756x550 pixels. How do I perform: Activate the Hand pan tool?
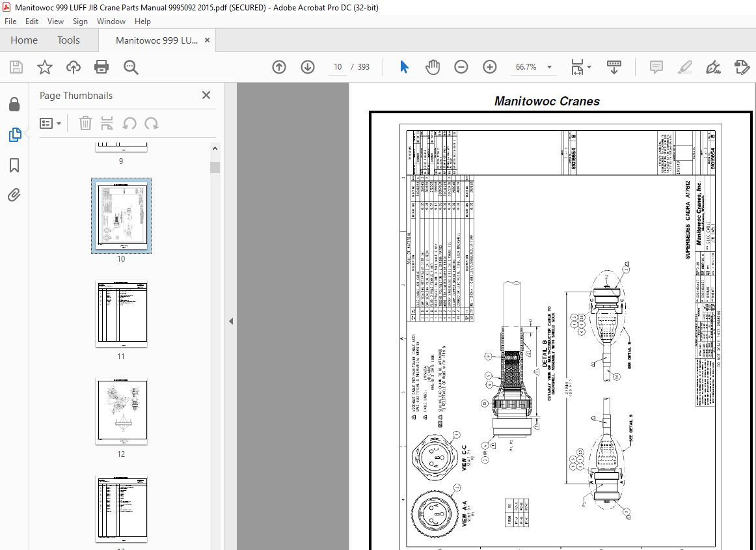433,67
